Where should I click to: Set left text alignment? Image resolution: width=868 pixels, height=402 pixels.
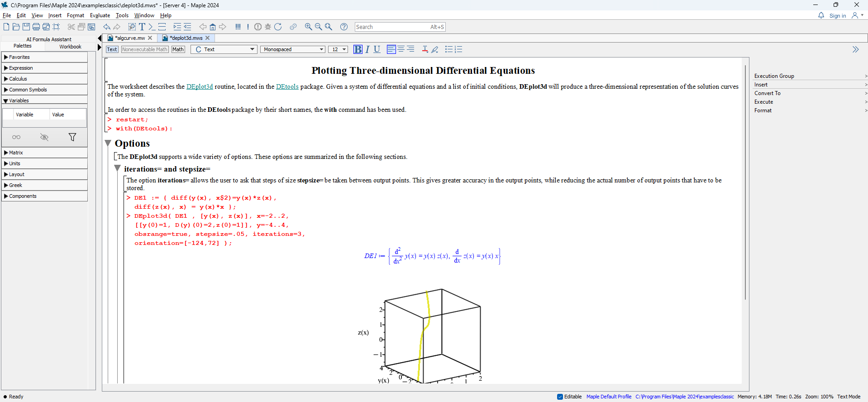391,49
